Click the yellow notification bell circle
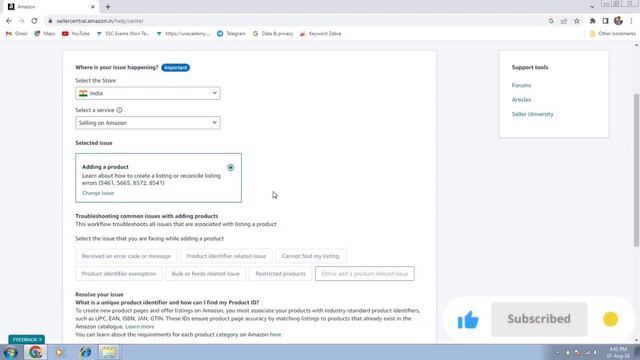This screenshot has width=640, height=360. pyautogui.click(x=611, y=319)
